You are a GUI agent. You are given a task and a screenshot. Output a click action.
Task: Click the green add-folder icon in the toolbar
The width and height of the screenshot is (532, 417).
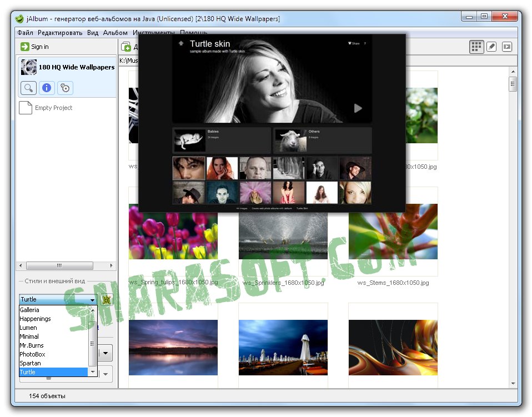coord(126,47)
